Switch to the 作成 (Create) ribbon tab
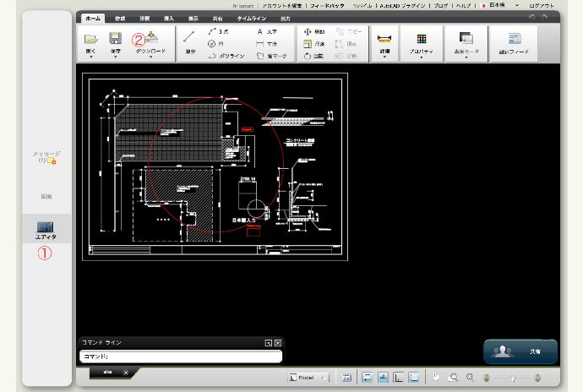583x392 pixels. [x=120, y=19]
